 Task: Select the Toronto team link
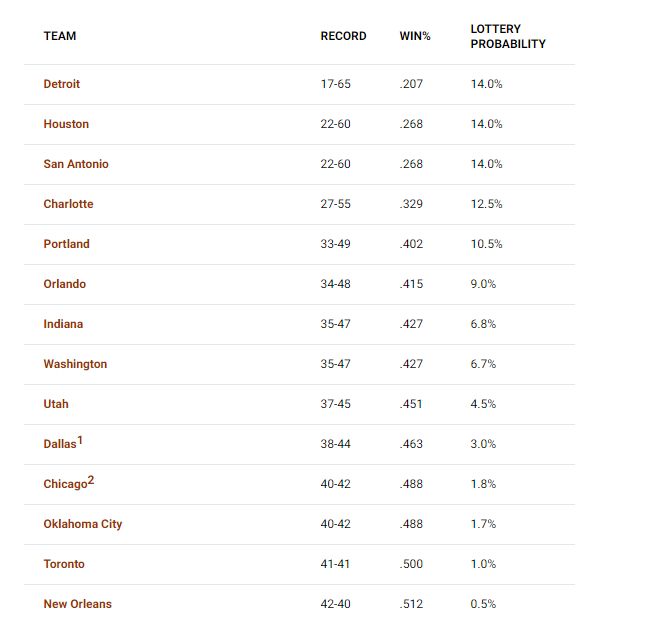(x=64, y=564)
